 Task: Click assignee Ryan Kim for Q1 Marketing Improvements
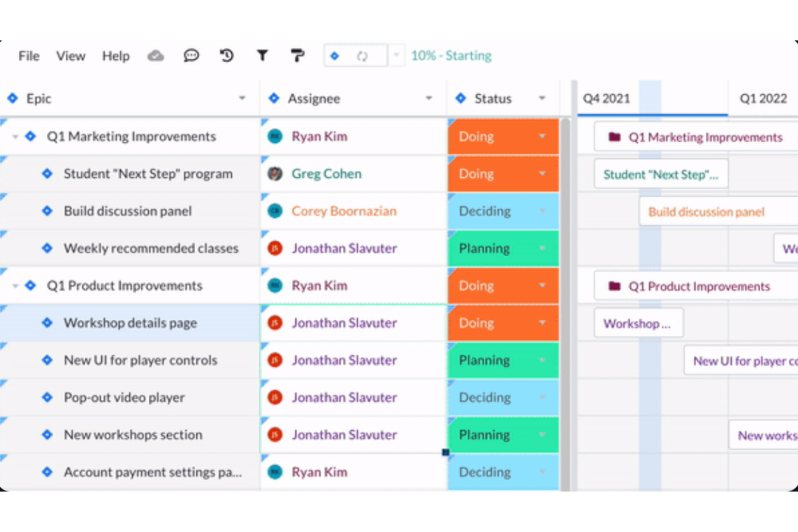[319, 136]
